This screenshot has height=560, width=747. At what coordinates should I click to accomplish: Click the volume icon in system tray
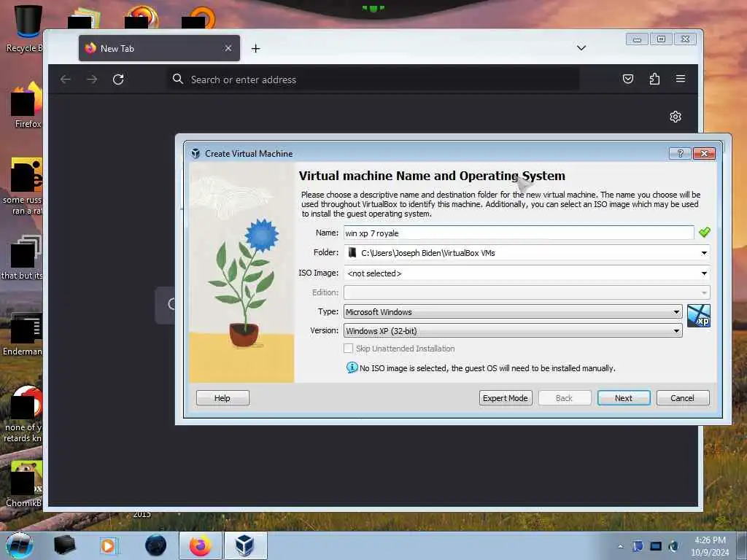click(x=673, y=546)
